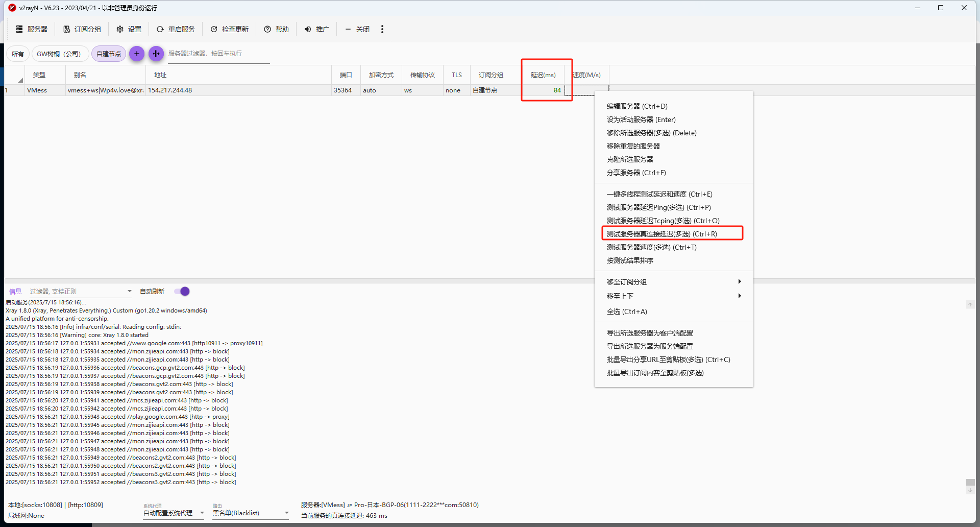Image resolution: width=980 pixels, height=527 pixels.
Task: Switch to the 所有 group tab
Action: (18, 54)
